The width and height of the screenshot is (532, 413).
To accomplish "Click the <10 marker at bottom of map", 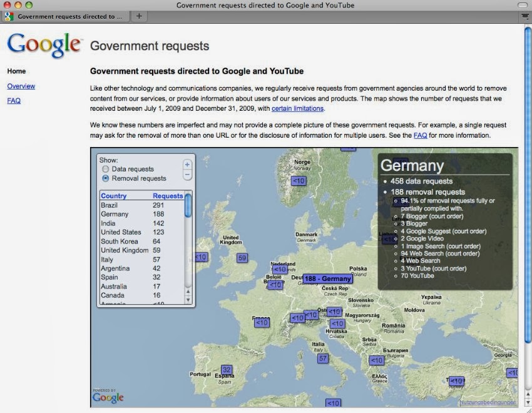I will click(333, 403).
